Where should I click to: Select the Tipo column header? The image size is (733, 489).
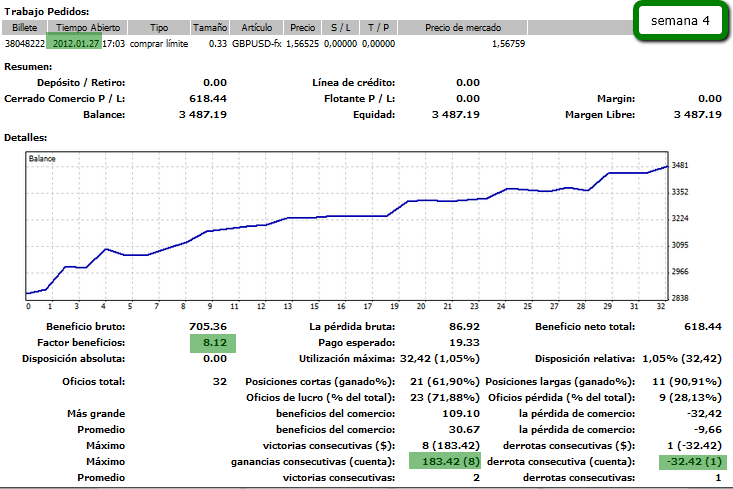[159, 28]
